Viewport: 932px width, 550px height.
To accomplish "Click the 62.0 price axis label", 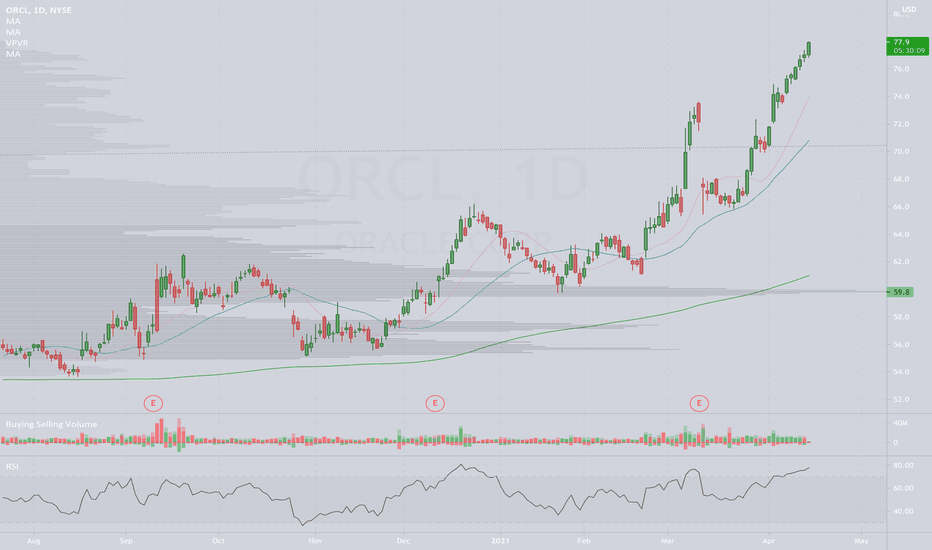I will tap(901, 262).
